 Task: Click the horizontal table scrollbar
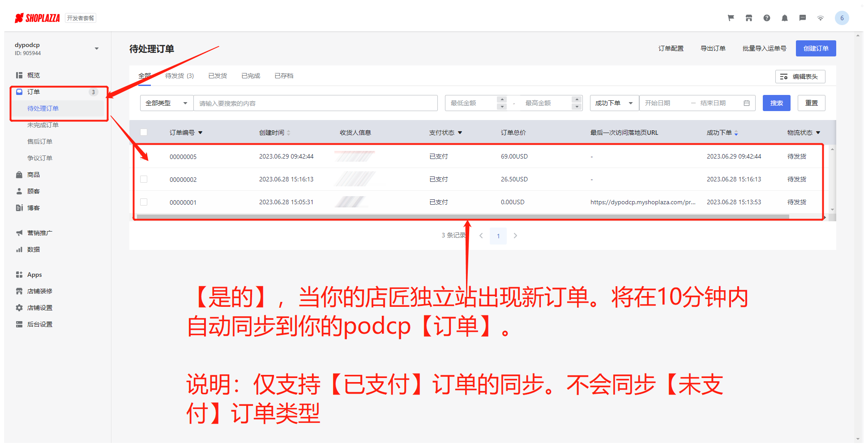[463, 216]
